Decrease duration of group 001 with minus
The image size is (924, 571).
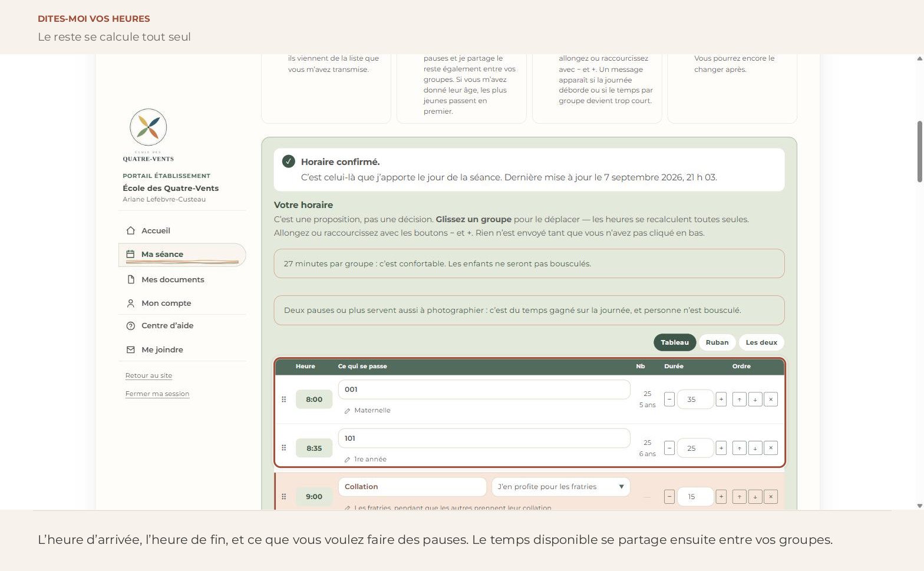click(669, 400)
